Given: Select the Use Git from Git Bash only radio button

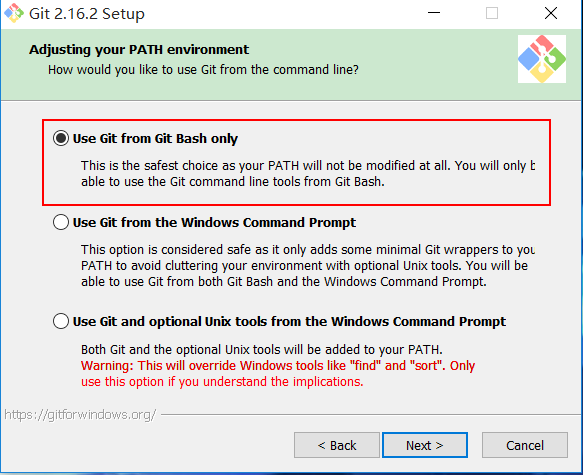Looking at the screenshot, I should point(61,138).
